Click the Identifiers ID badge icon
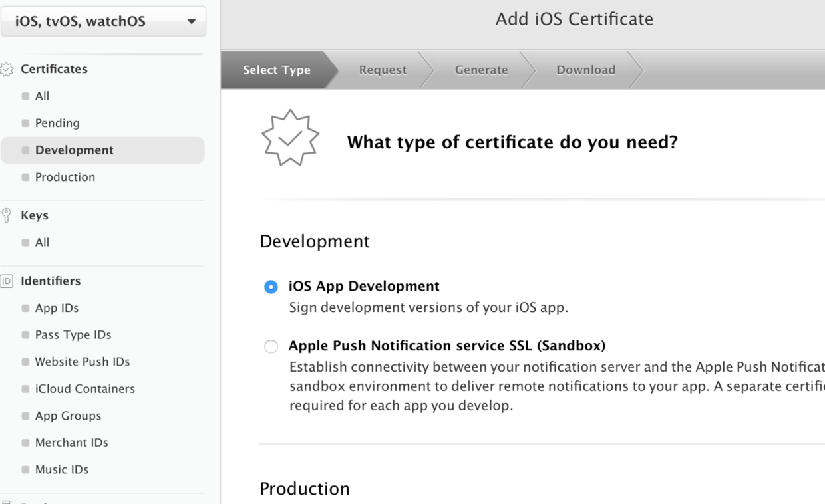Image resolution: width=825 pixels, height=504 pixels. tap(7, 281)
